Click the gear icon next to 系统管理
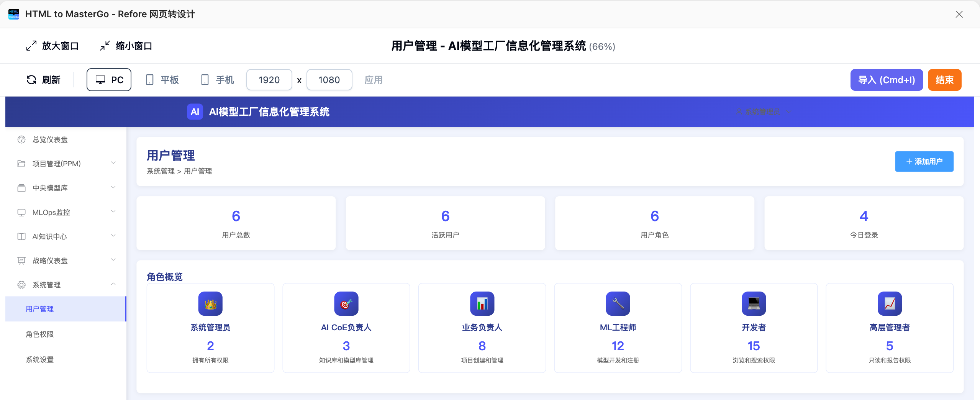 (x=21, y=285)
